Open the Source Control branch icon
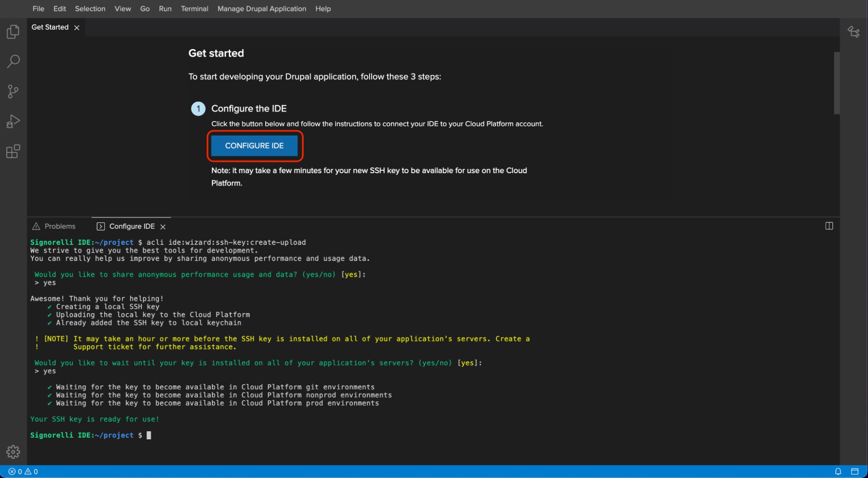Viewport: 868px width, 478px height. (x=13, y=91)
